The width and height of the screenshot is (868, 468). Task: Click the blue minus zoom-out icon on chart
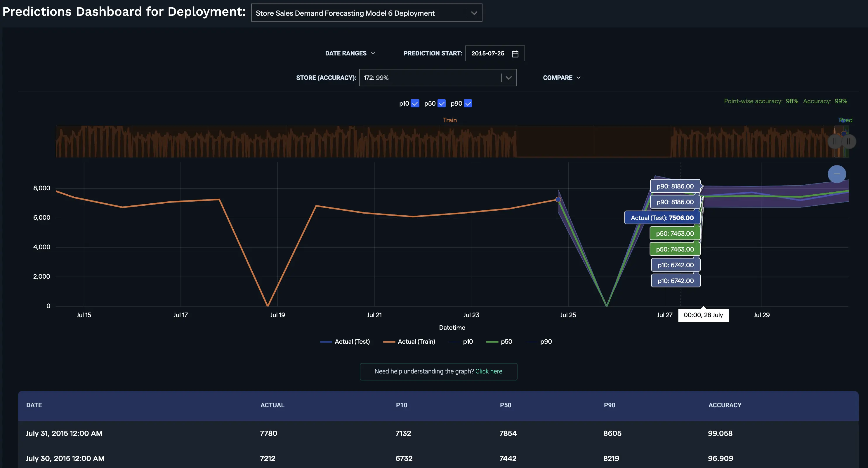(837, 174)
